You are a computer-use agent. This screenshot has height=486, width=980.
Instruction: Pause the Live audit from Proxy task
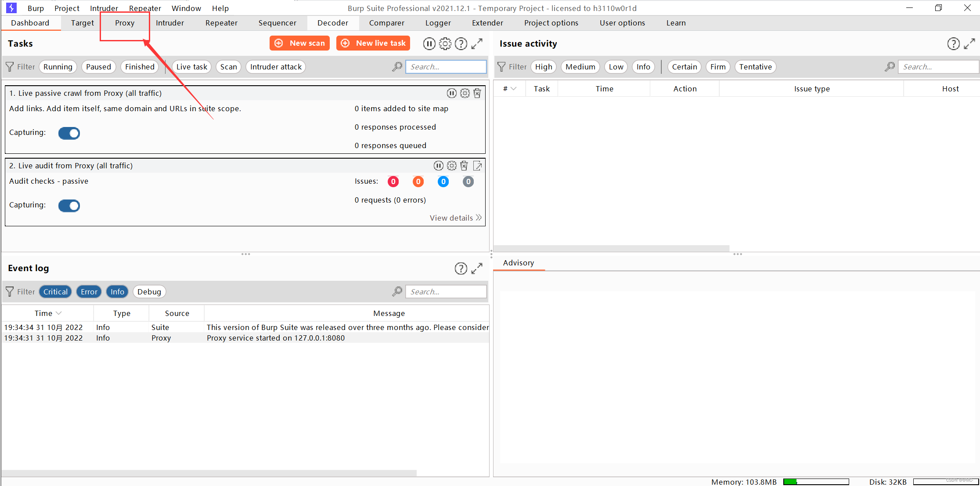coord(438,166)
